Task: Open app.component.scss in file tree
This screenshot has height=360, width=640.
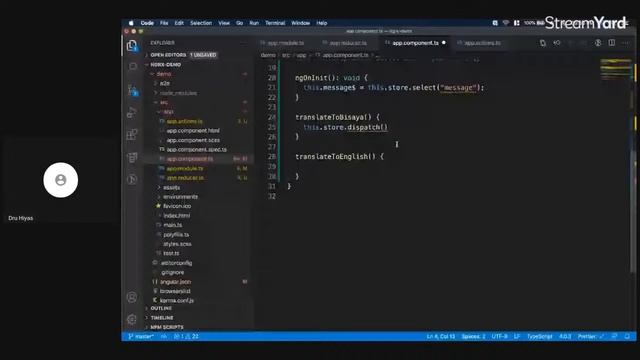Action: click(x=193, y=140)
